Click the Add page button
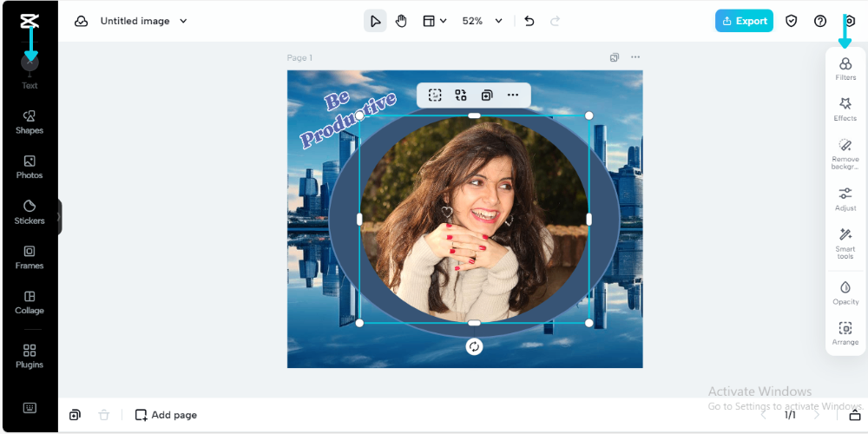This screenshot has height=434, width=868. (166, 415)
